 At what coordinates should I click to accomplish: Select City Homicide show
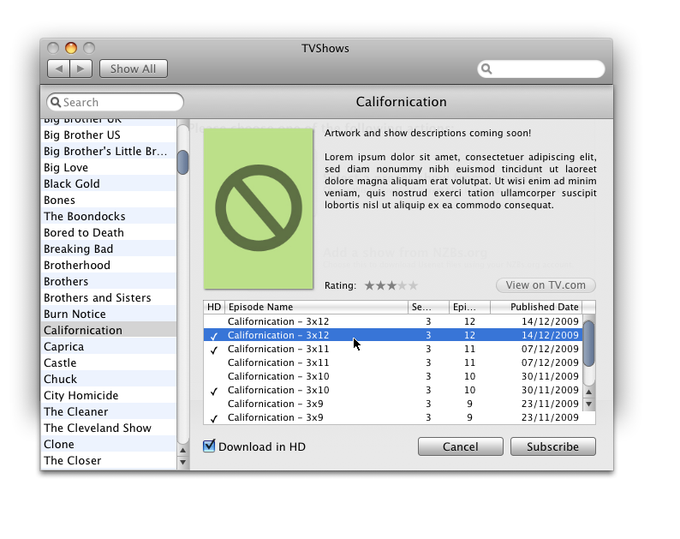pos(109,395)
